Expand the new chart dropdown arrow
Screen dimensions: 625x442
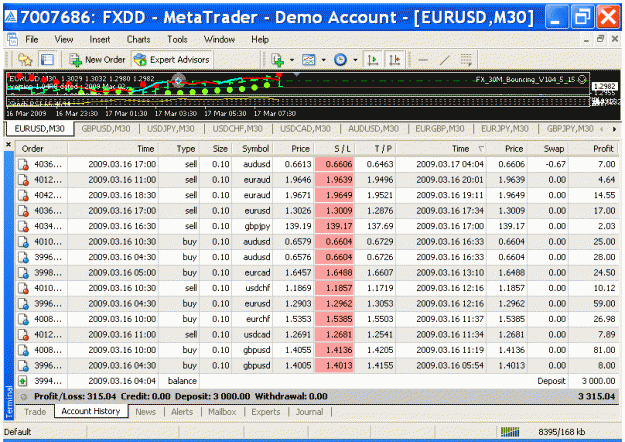pyautogui.click(x=292, y=60)
